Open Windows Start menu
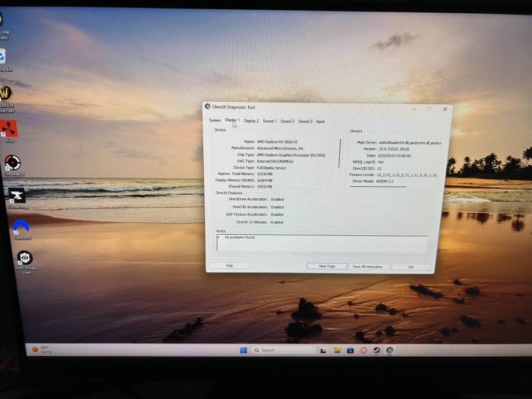The image size is (532, 399). [243, 350]
